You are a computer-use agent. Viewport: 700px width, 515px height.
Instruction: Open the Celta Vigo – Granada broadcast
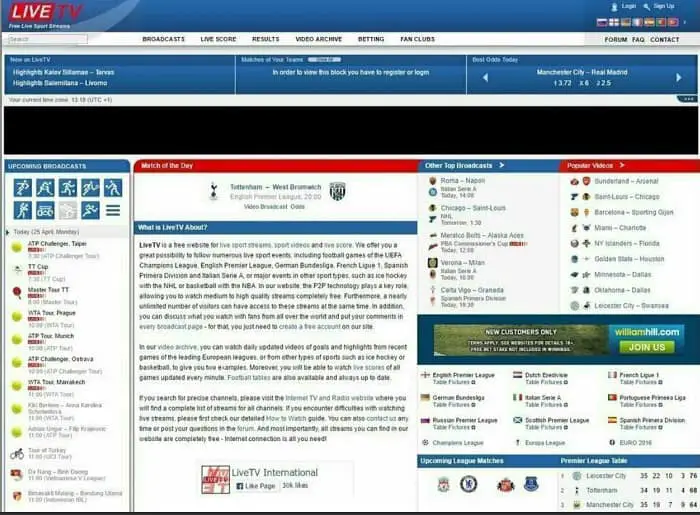[472, 290]
